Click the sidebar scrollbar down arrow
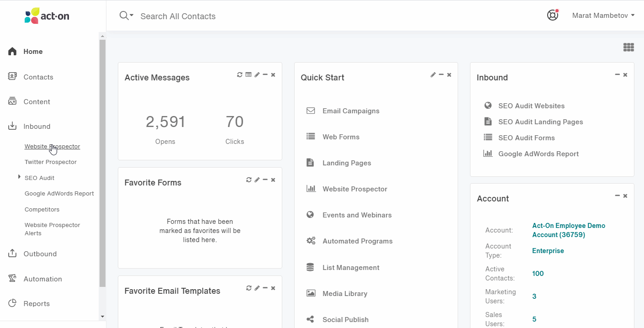The height and width of the screenshot is (328, 644). [102, 317]
